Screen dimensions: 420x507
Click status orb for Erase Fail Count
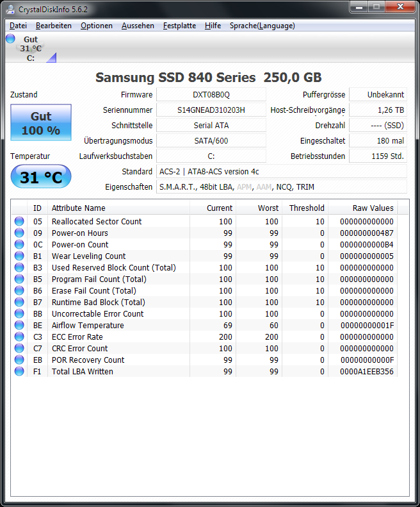tap(19, 290)
